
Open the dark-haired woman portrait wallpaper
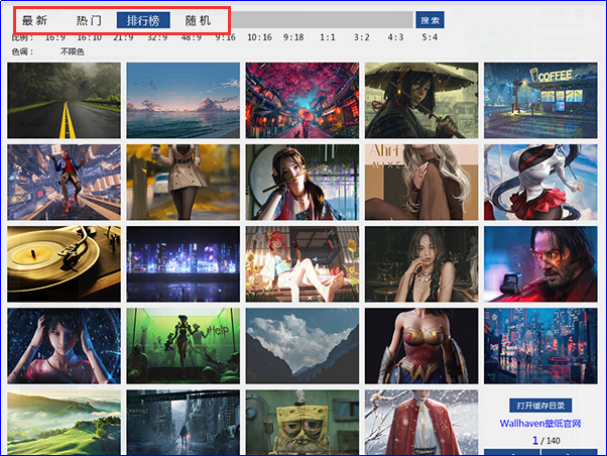[422, 264]
